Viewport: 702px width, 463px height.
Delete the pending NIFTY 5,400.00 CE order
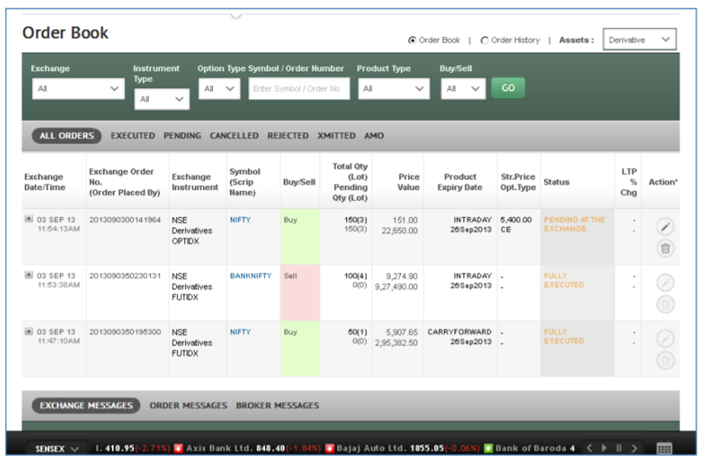[665, 248]
